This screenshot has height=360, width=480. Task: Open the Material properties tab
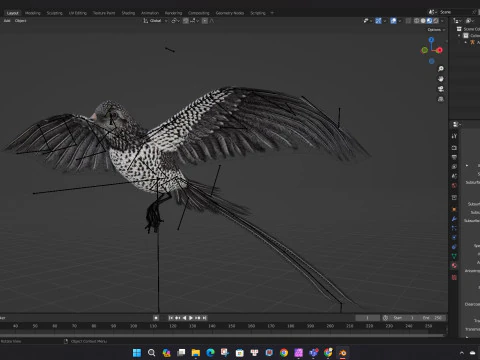pyautogui.click(x=454, y=266)
